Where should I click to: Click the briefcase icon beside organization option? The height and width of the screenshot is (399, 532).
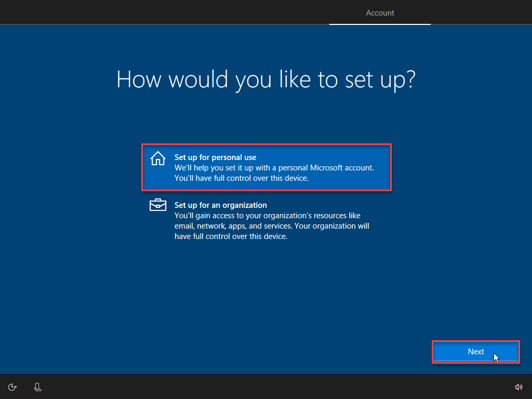pos(157,205)
